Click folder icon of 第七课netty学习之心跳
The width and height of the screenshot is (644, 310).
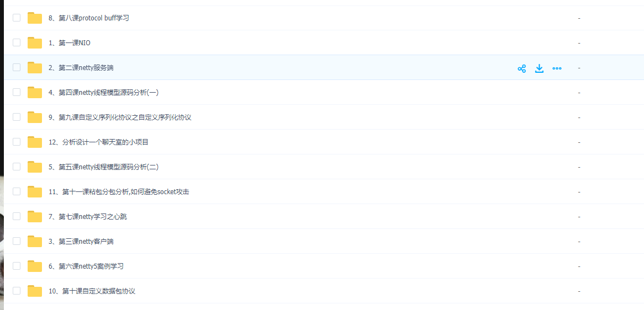35,217
